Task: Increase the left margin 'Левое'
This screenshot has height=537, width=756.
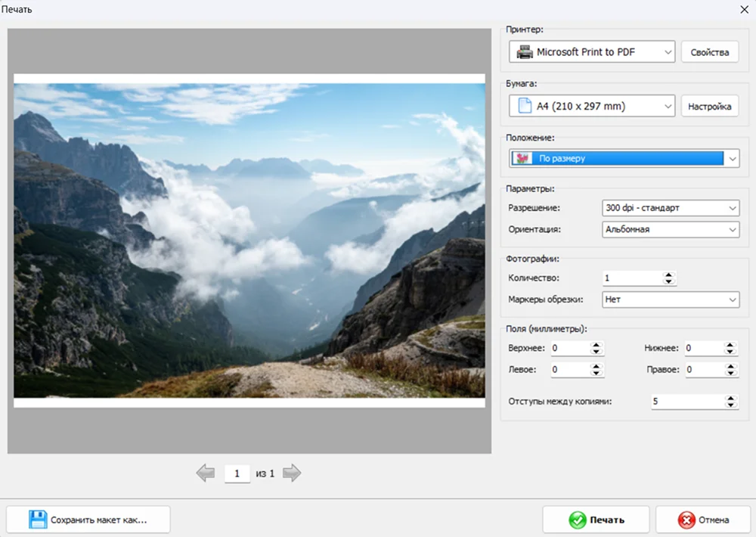Action: pyautogui.click(x=596, y=366)
